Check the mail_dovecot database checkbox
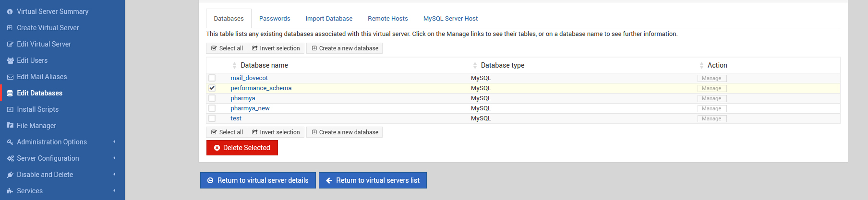 (x=212, y=78)
